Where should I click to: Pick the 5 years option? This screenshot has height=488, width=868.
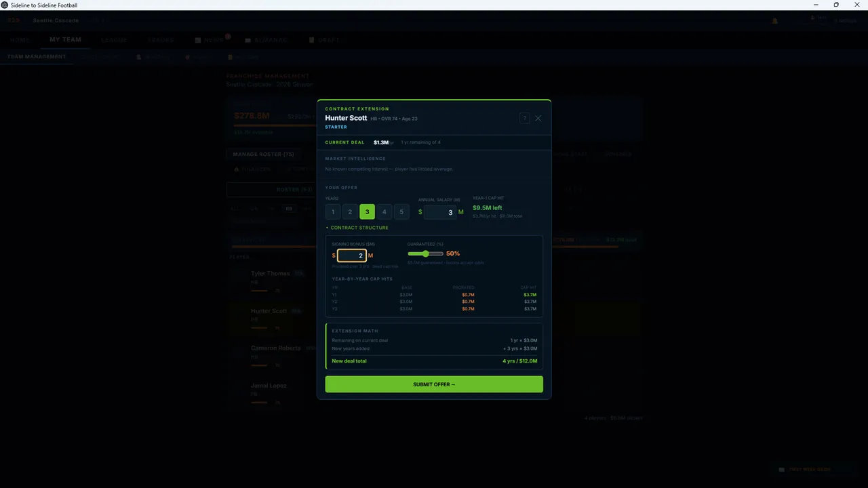click(x=401, y=212)
